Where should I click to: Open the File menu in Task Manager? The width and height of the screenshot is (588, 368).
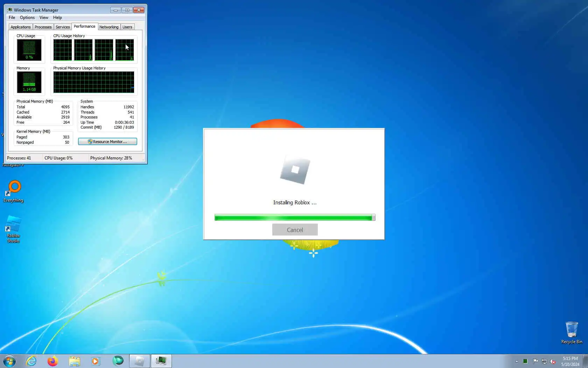coord(12,18)
